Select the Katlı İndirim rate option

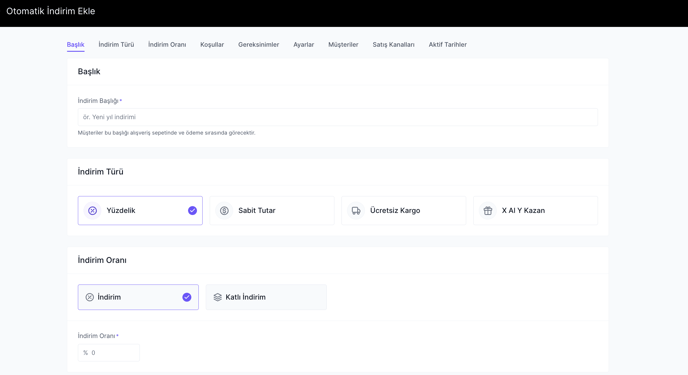point(266,297)
